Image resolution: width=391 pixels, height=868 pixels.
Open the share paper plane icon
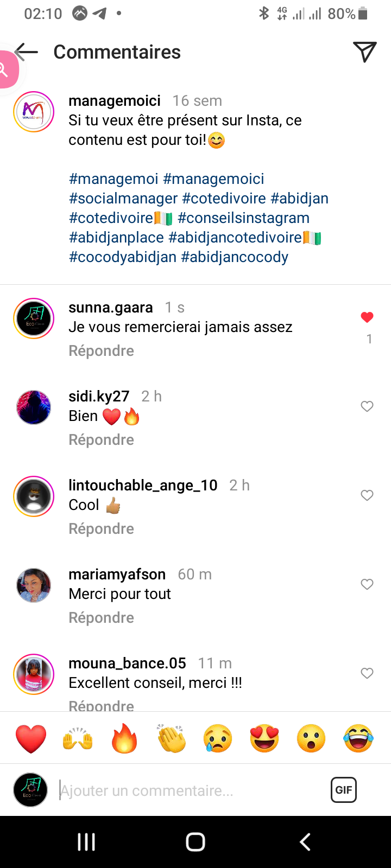[364, 52]
